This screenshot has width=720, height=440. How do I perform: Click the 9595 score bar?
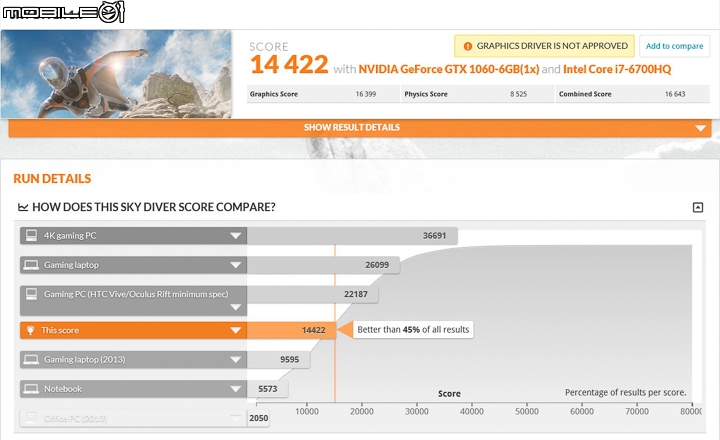[x=279, y=360]
